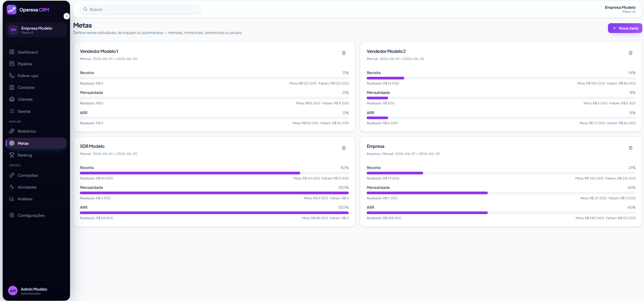Remove the Empresa goal via trash icon

(631, 148)
